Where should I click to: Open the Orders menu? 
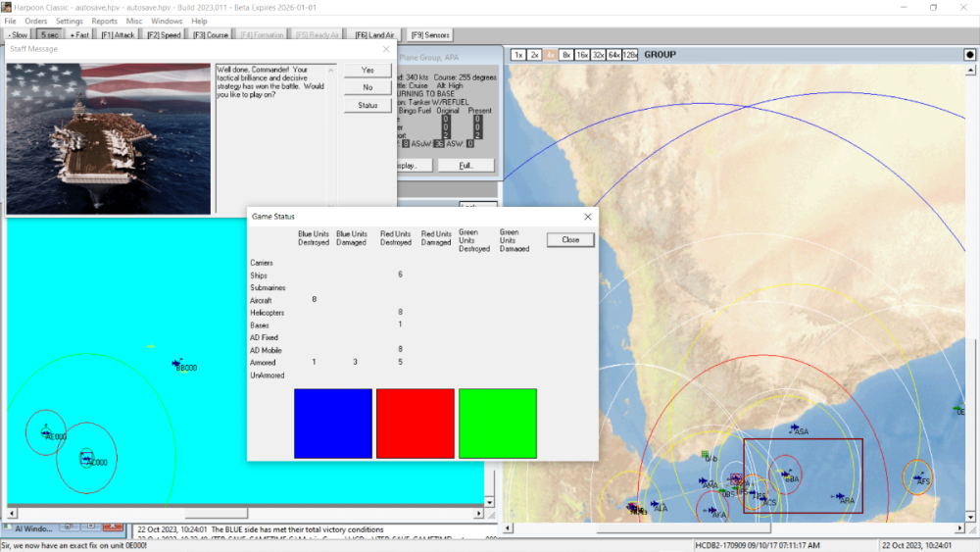pyautogui.click(x=35, y=21)
